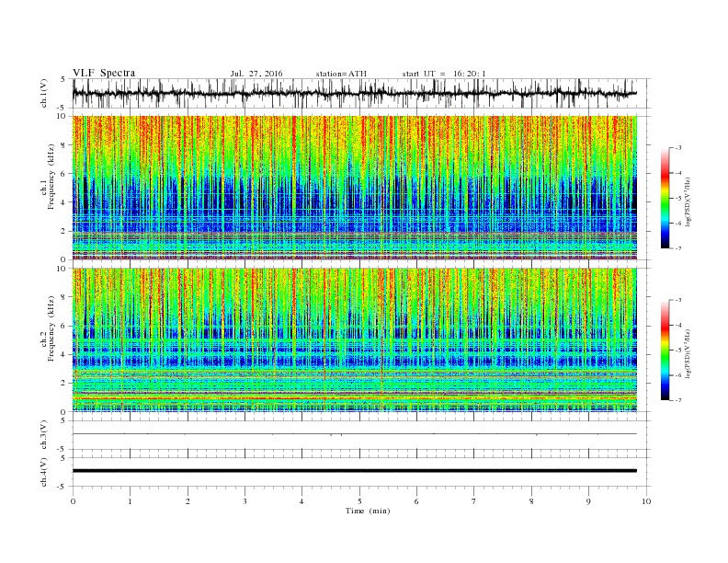Screen dimensions: 728x563
Task: Click time axis tick label "7"
Action: pyautogui.click(x=474, y=501)
